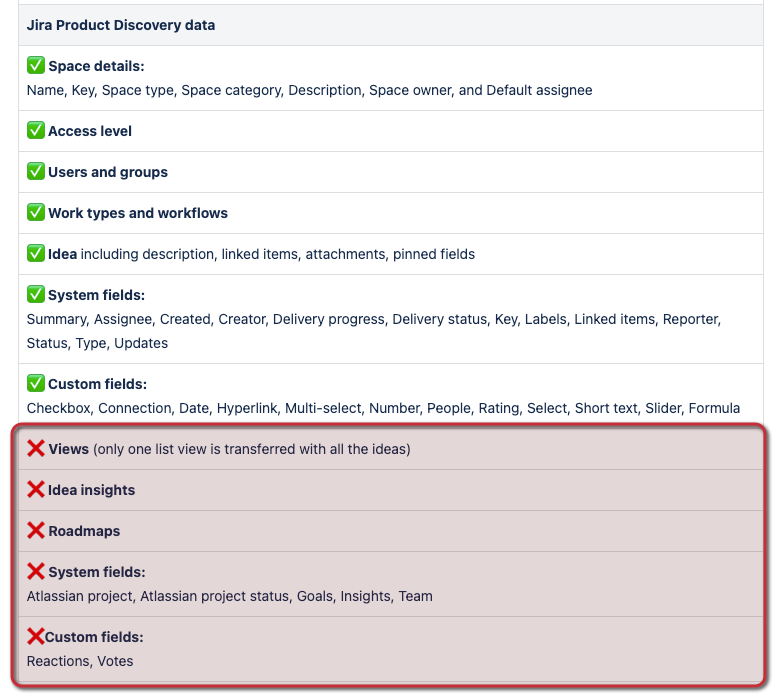Select the 'Space details:' heading

tap(96, 66)
